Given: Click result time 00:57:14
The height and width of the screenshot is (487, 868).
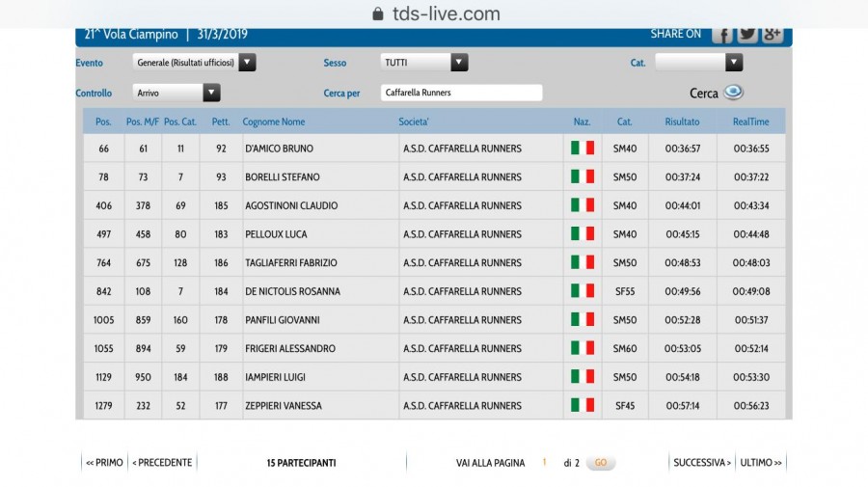Looking at the screenshot, I should (x=683, y=406).
